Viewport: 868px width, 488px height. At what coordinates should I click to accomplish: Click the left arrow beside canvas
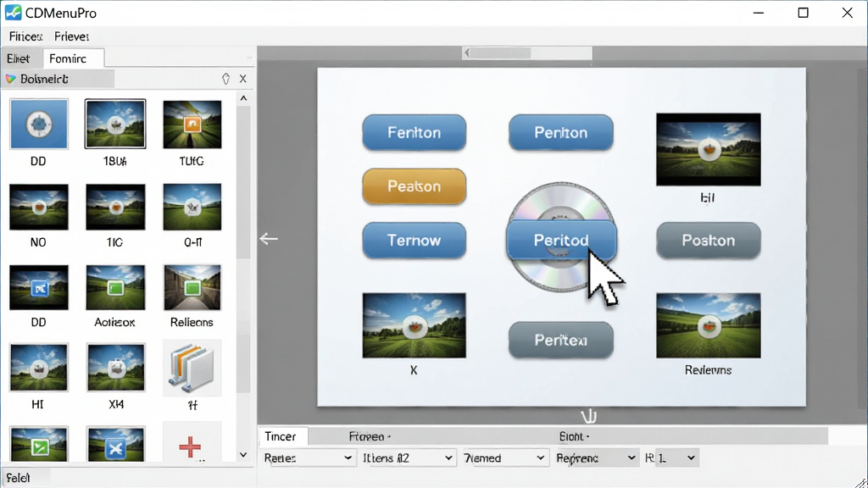(269, 239)
